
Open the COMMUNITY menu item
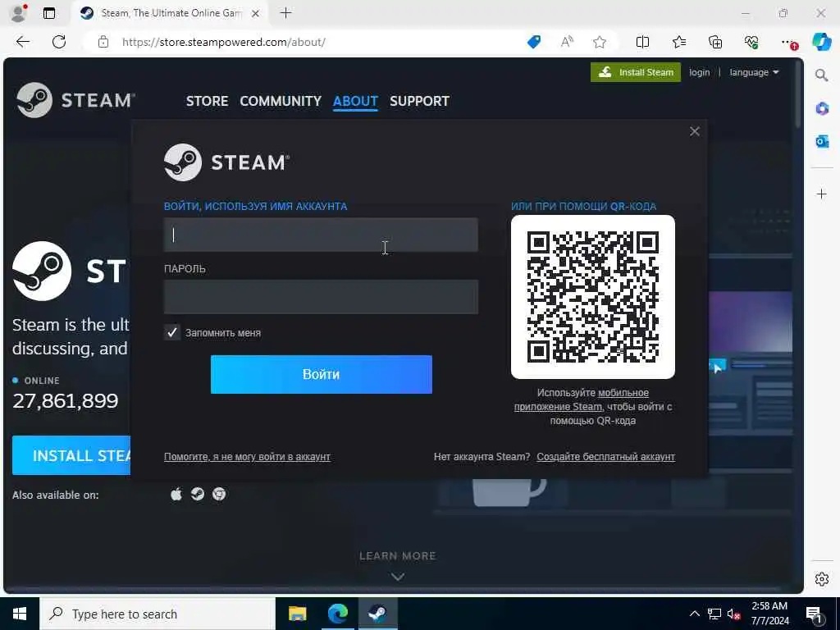click(x=281, y=101)
